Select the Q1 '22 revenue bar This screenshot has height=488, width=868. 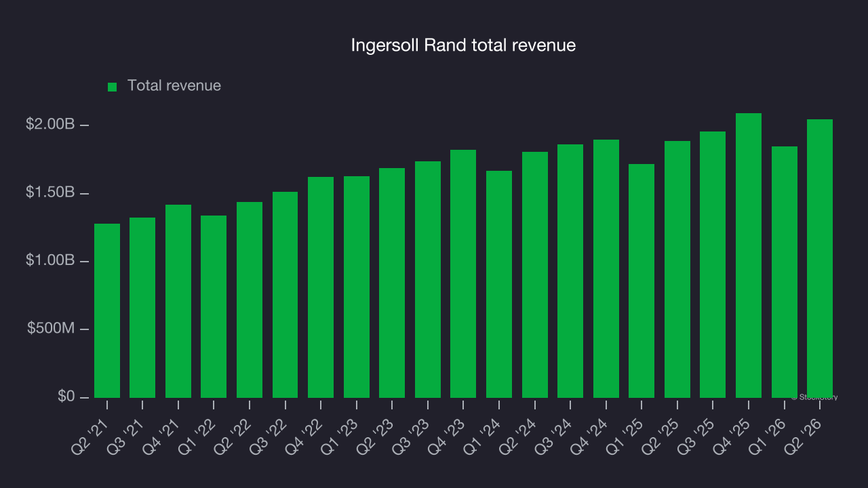point(214,306)
